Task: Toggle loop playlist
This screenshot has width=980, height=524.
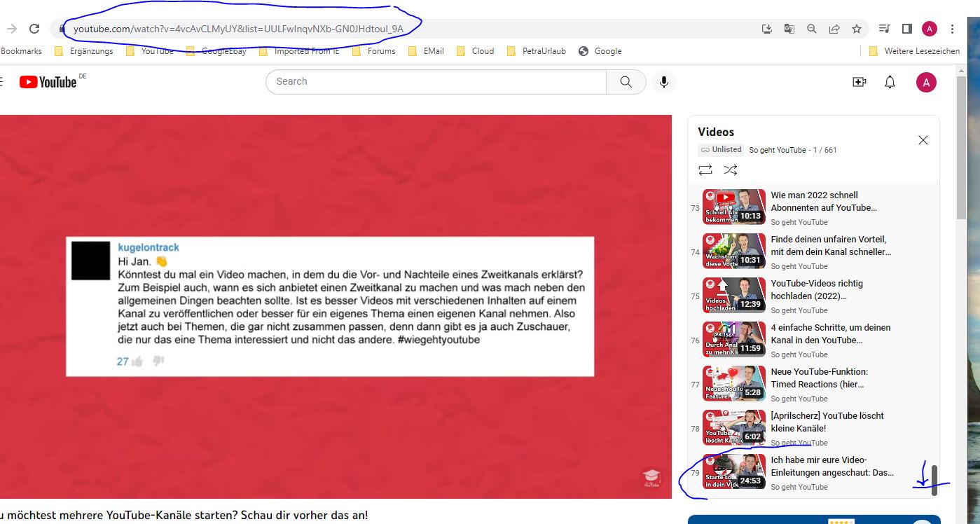Action: pyautogui.click(x=705, y=170)
